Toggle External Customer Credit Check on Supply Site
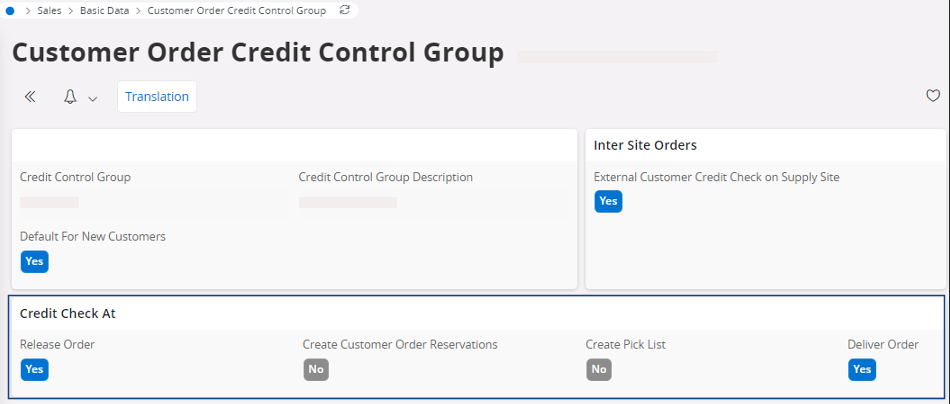This screenshot has width=950, height=404. click(608, 201)
